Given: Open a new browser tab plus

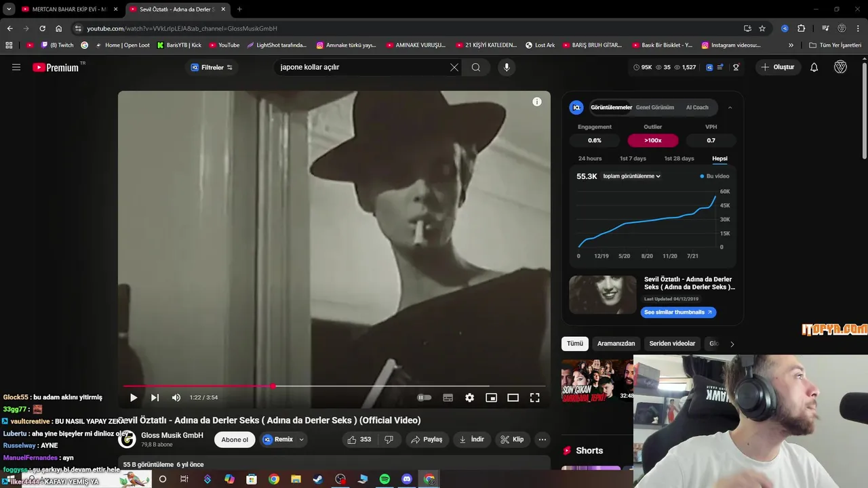Looking at the screenshot, I should tap(239, 9).
